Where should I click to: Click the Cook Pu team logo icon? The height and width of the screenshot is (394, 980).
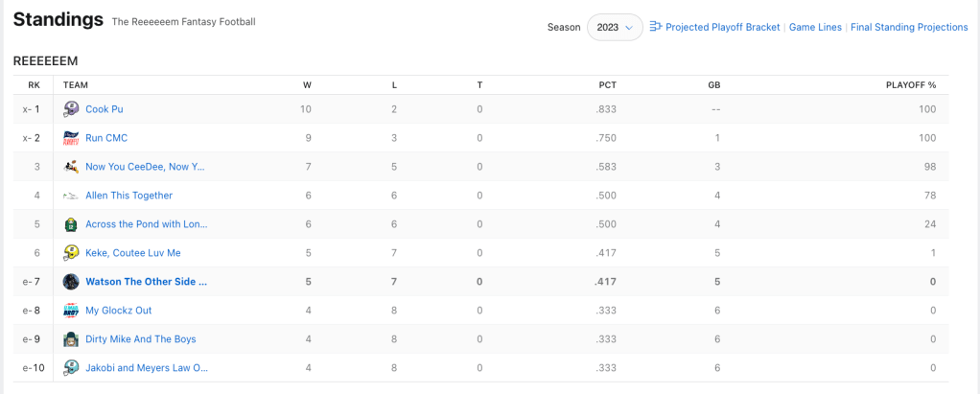click(x=71, y=109)
